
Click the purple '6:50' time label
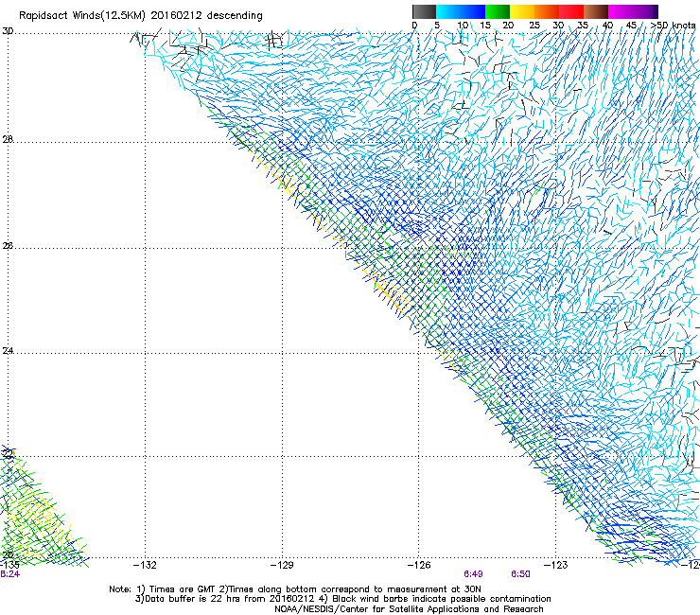[x=520, y=574]
